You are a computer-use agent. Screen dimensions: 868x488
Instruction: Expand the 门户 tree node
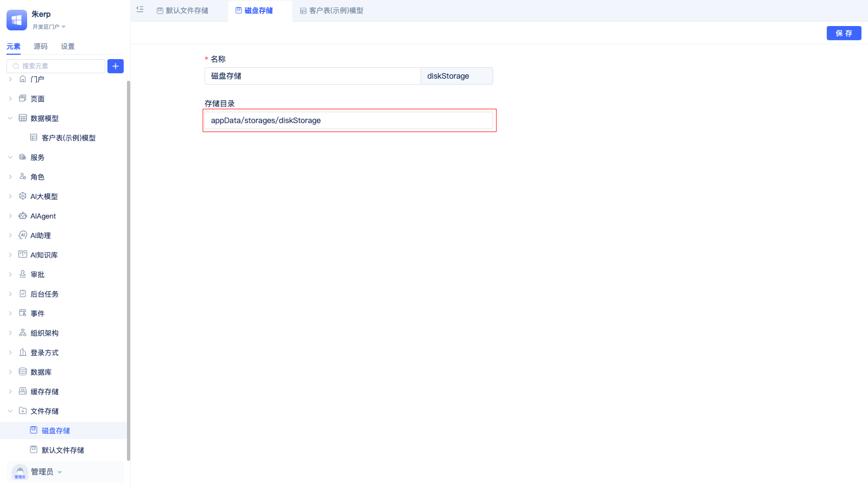(10, 79)
